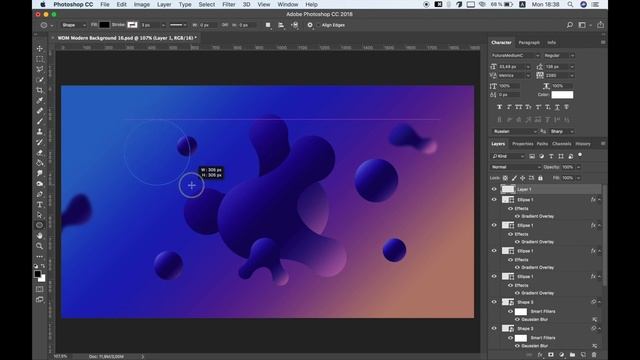Create a new layer icon
640x360 pixels.
583,355
